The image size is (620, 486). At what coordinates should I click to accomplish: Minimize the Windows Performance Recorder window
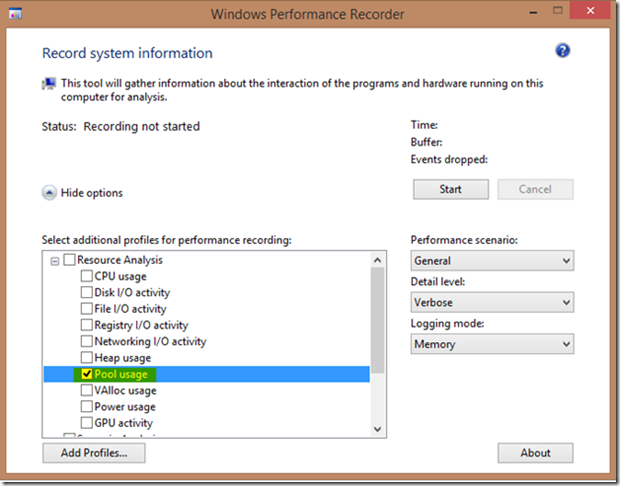click(533, 13)
